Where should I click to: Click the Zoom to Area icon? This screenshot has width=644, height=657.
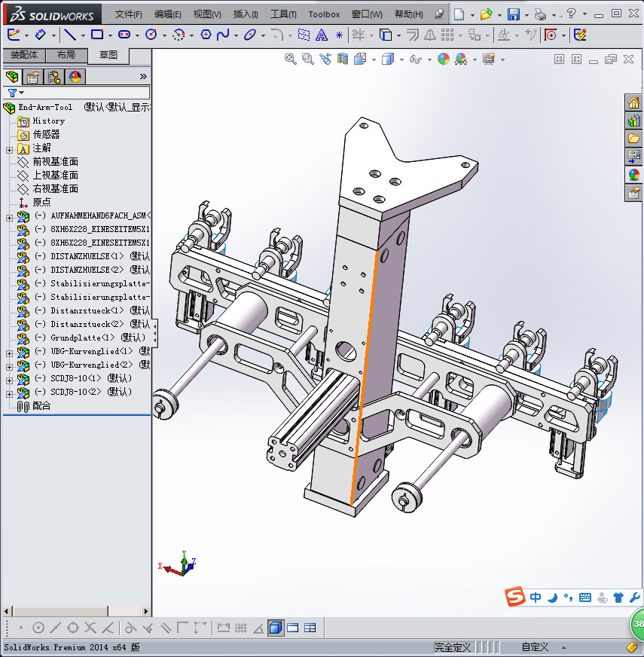coord(308,59)
